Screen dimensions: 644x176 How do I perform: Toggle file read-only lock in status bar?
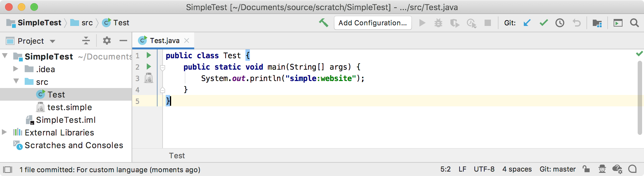pyautogui.click(x=586, y=169)
